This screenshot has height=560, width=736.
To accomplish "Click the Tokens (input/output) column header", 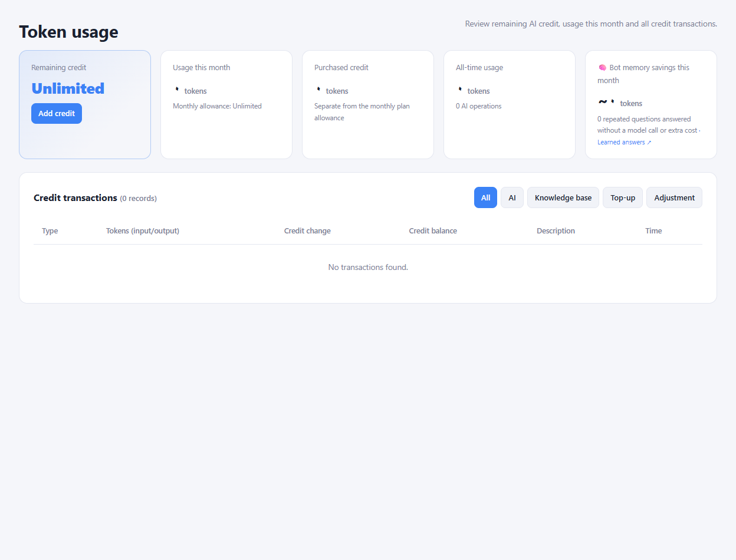I will [143, 230].
